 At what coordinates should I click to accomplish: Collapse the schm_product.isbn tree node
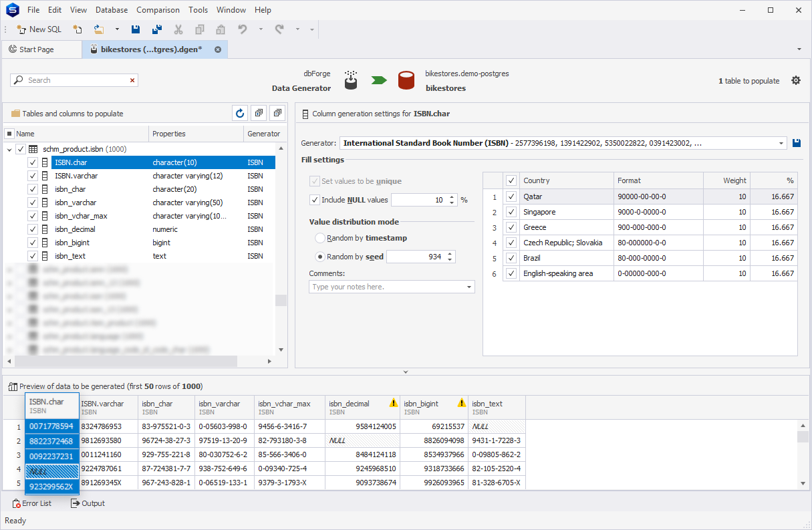coord(9,149)
